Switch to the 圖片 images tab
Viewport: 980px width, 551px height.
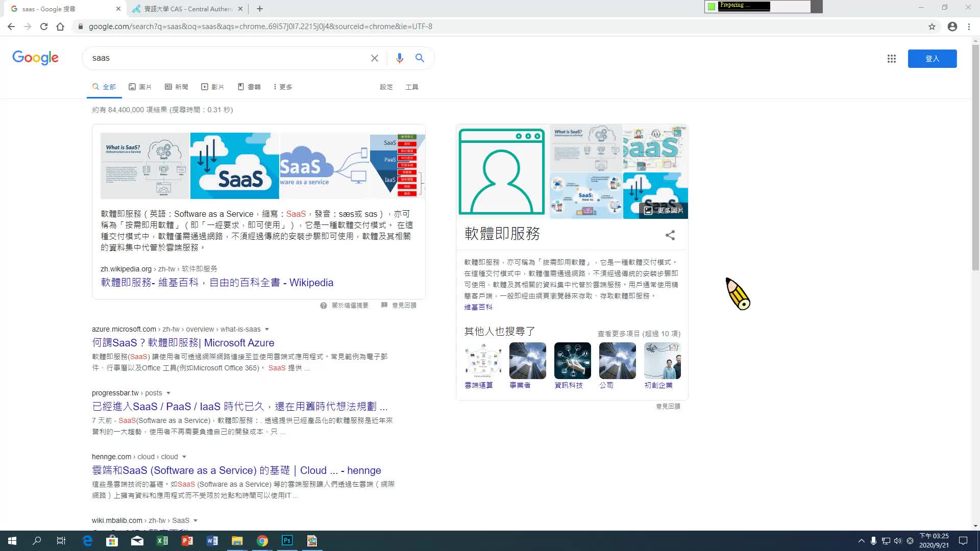pos(140,87)
